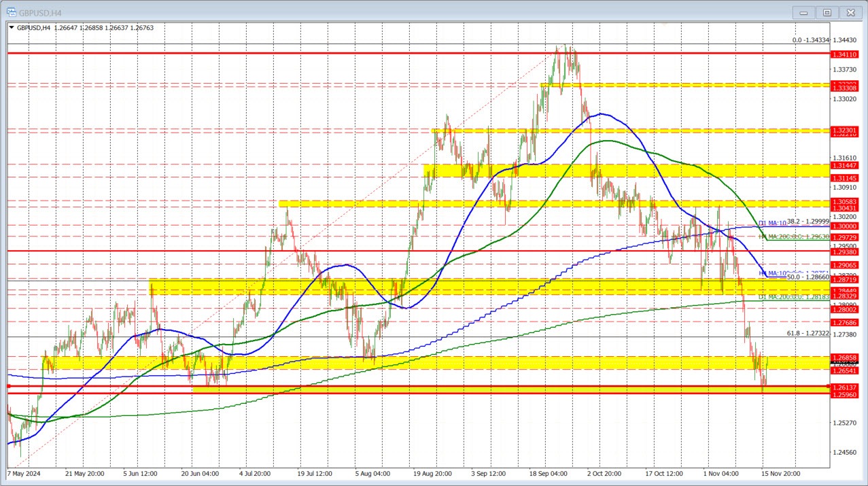Select the red 1.30000 price label
The width and height of the screenshot is (868, 486).
[x=846, y=226]
